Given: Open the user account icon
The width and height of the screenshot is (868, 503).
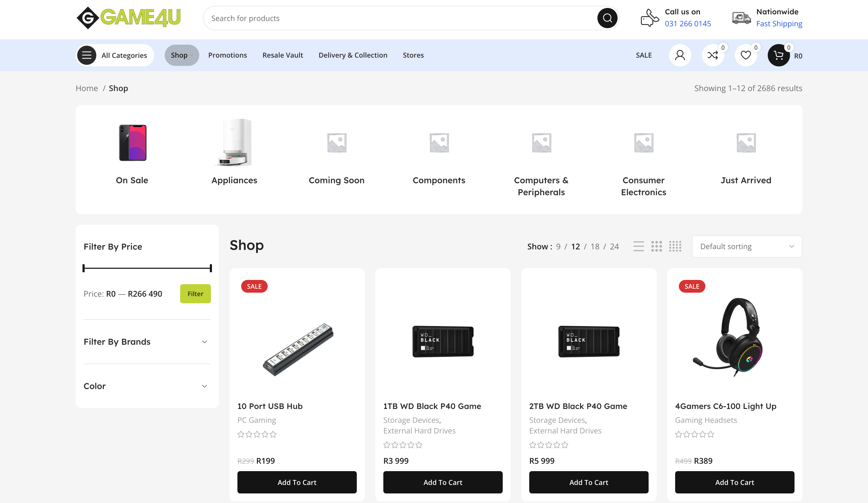Looking at the screenshot, I should pyautogui.click(x=680, y=55).
